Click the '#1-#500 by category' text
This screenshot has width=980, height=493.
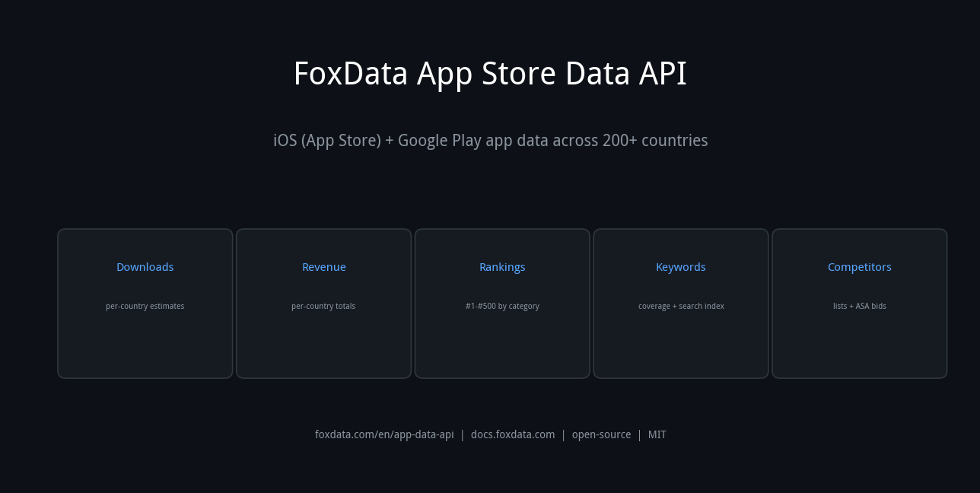click(x=502, y=306)
